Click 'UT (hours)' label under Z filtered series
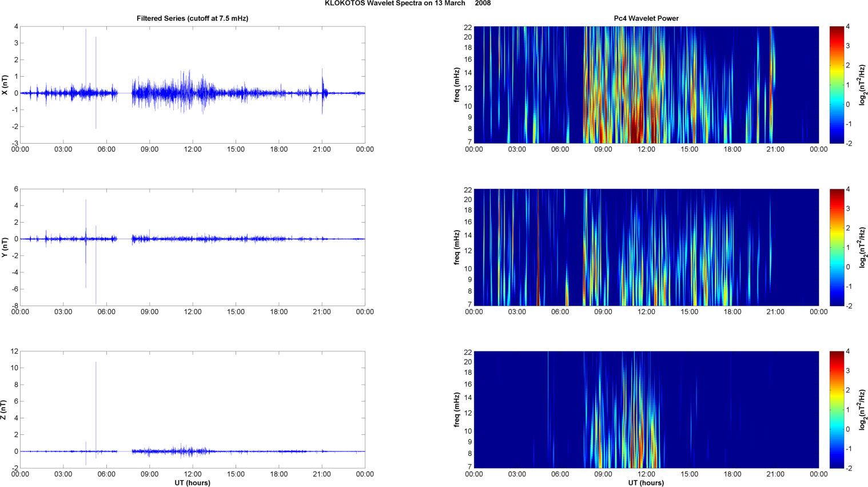 click(192, 483)
